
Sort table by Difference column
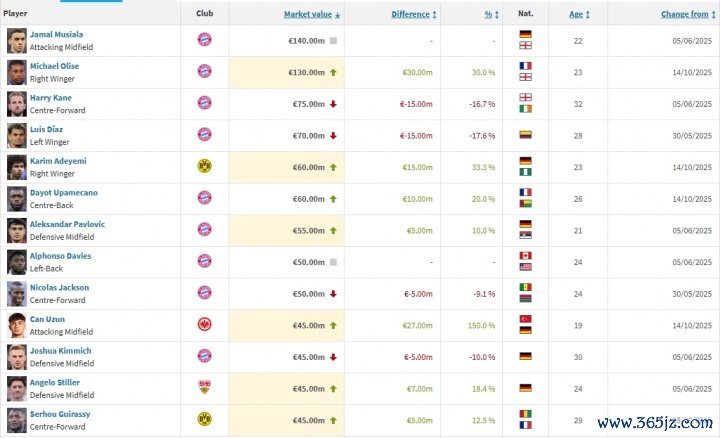pyautogui.click(x=413, y=15)
